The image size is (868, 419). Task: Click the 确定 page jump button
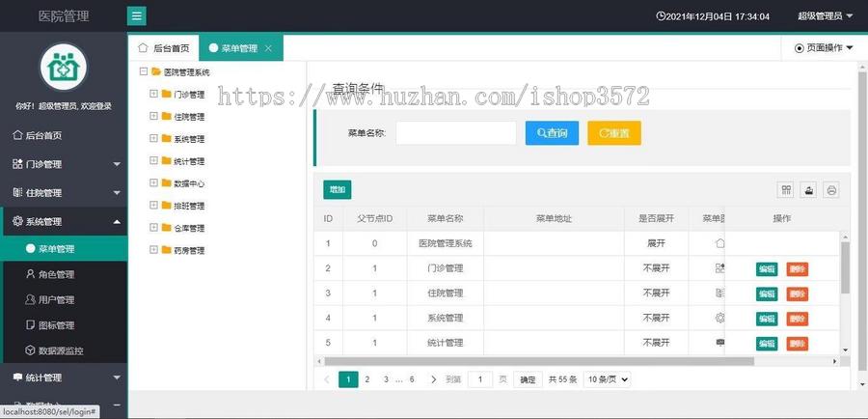528,379
